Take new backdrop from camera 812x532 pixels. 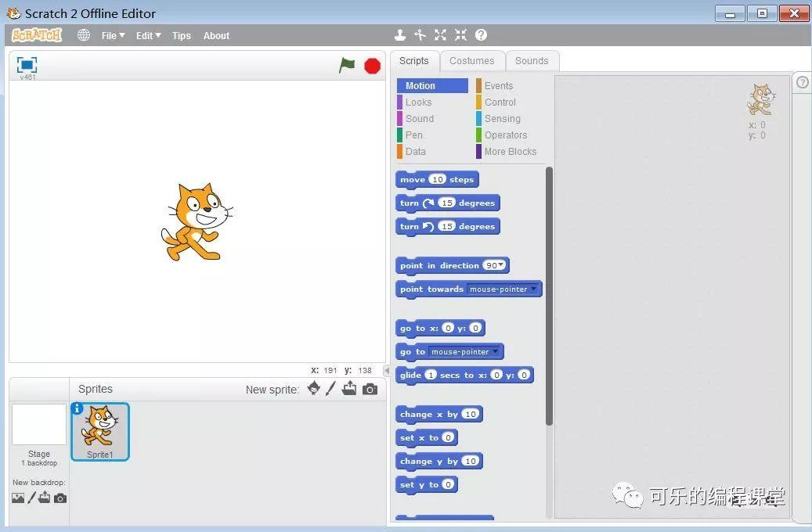pos(60,498)
